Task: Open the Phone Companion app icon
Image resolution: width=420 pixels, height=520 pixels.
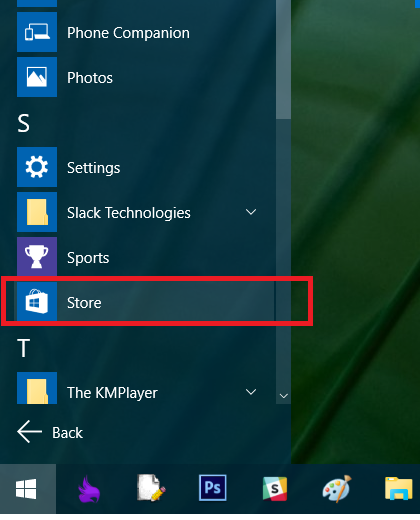Action: tap(37, 32)
